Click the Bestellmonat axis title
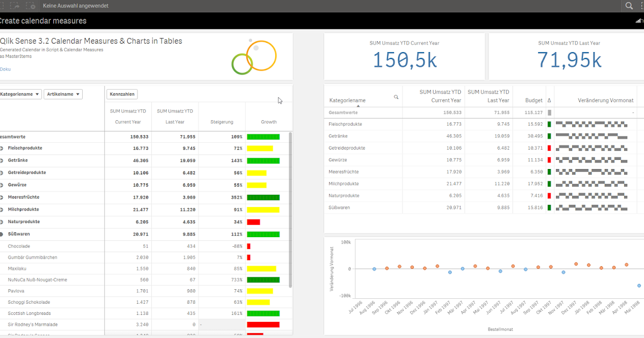Screen dimensions: 644x338 pos(499,329)
